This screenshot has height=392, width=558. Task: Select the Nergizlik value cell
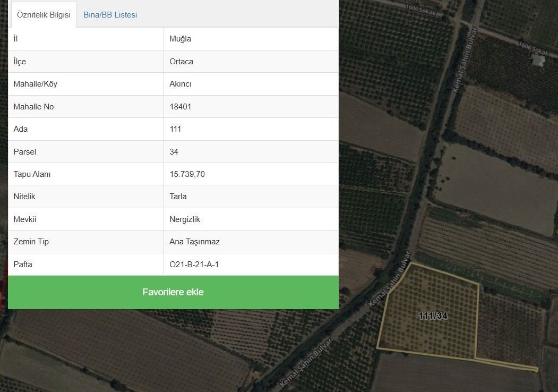pos(251,219)
